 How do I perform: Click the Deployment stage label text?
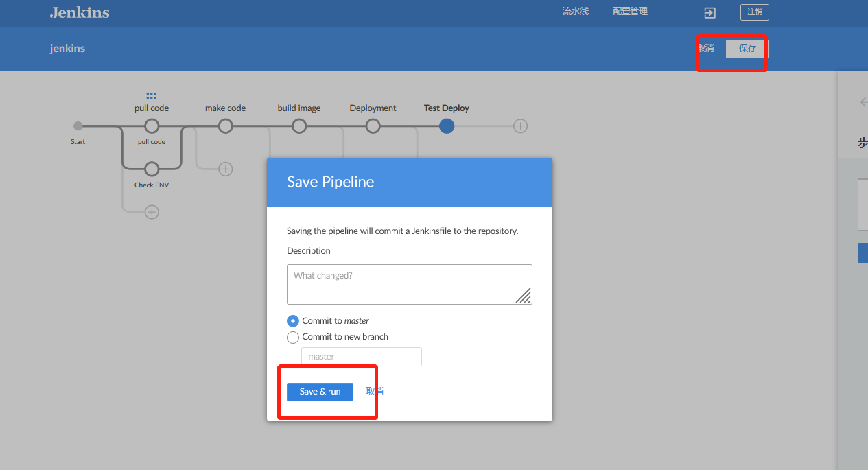[x=373, y=108]
